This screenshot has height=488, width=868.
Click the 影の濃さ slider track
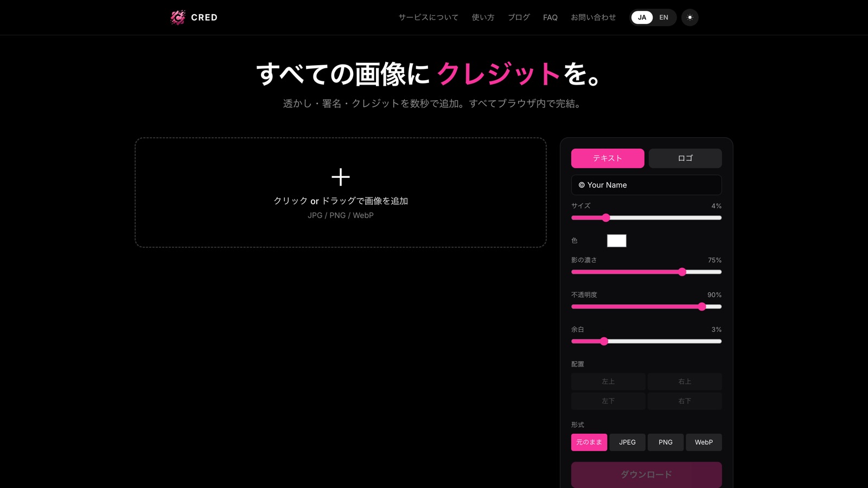tap(646, 272)
